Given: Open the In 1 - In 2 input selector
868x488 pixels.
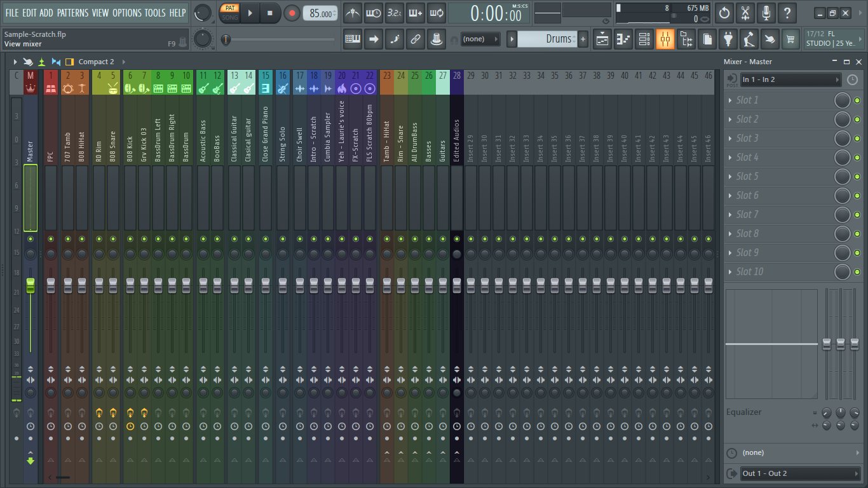Looking at the screenshot, I should 791,79.
